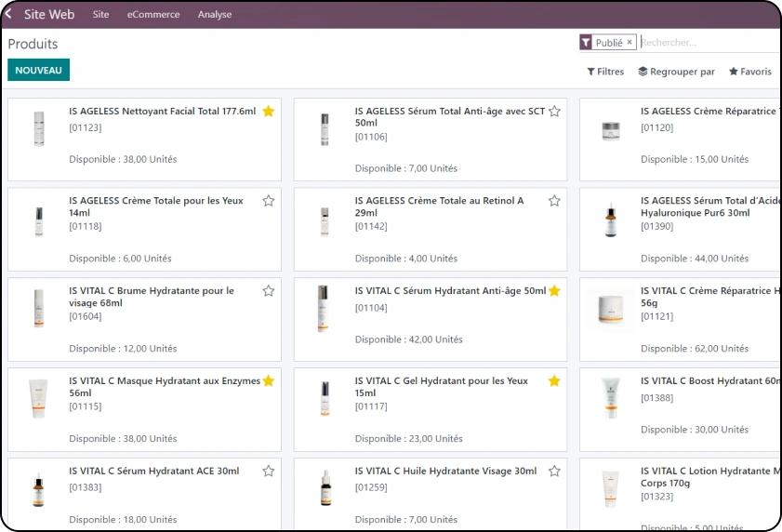
Task: Open product image of Lotion Hydratante Corps 170g
Action: point(610,489)
